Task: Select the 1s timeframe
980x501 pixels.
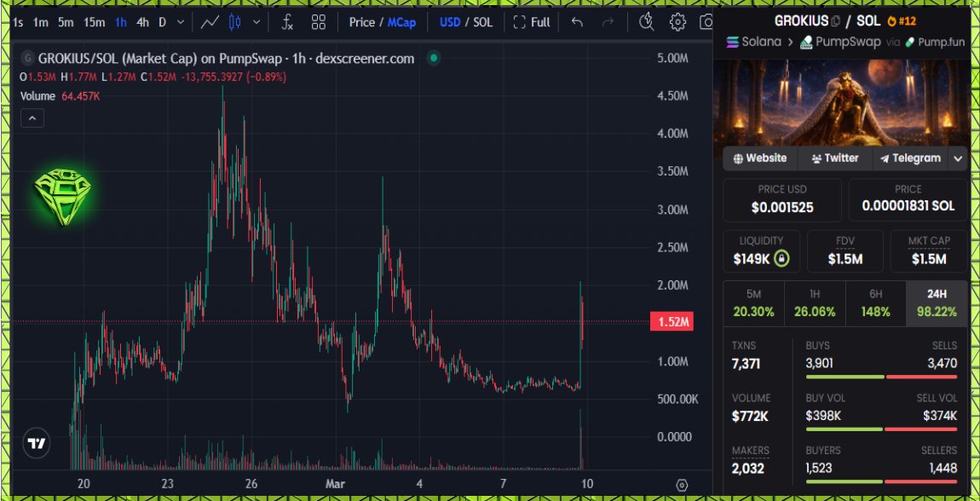Action: click(x=18, y=22)
